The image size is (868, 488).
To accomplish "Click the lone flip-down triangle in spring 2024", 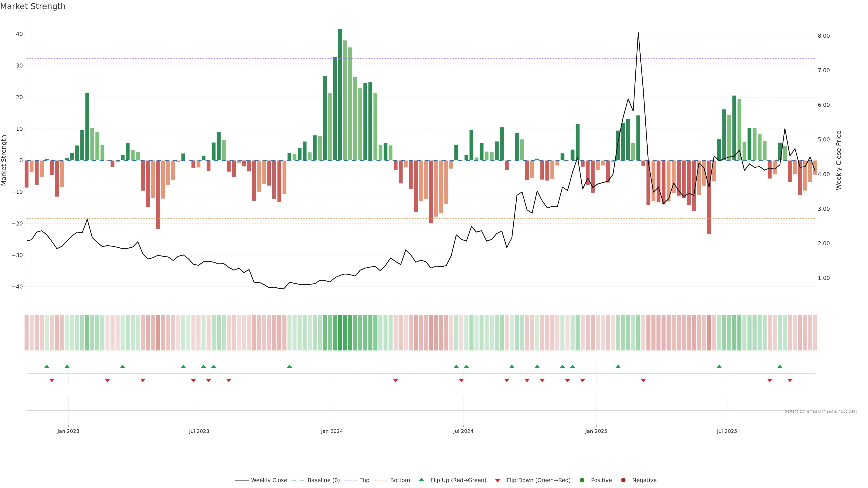I will point(396,380).
